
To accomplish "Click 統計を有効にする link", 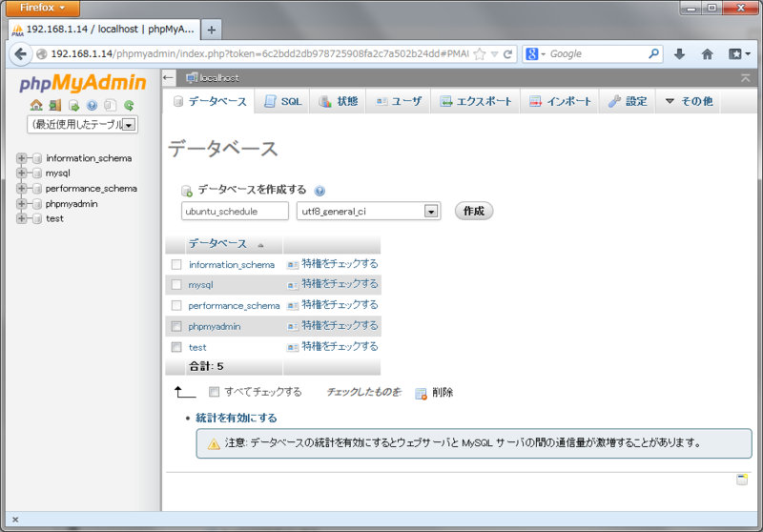I will [x=236, y=419].
